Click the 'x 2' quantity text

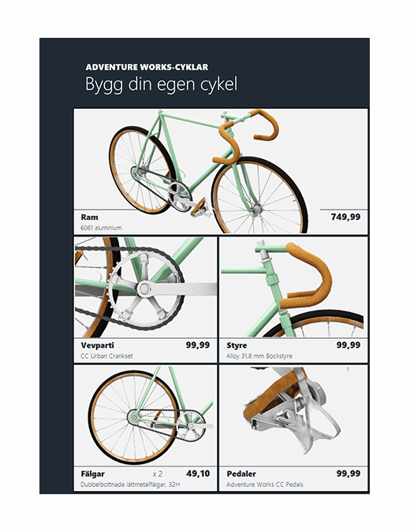tap(158, 474)
